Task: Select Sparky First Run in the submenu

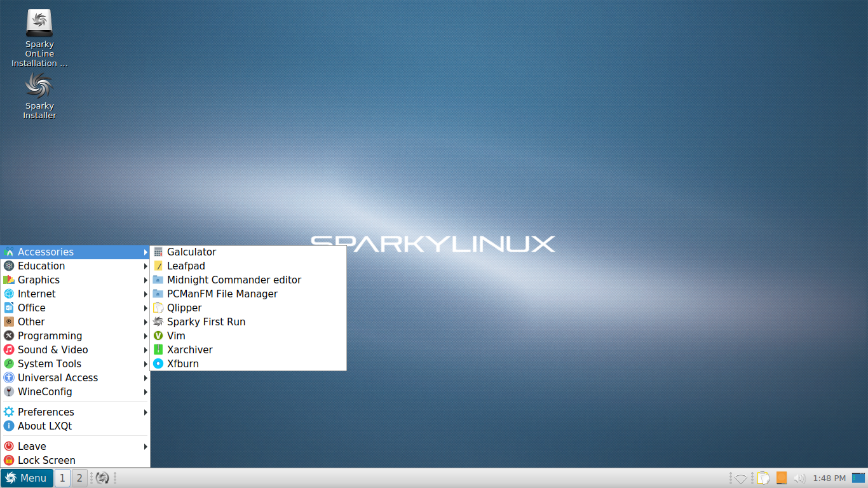Action: click(x=248, y=322)
